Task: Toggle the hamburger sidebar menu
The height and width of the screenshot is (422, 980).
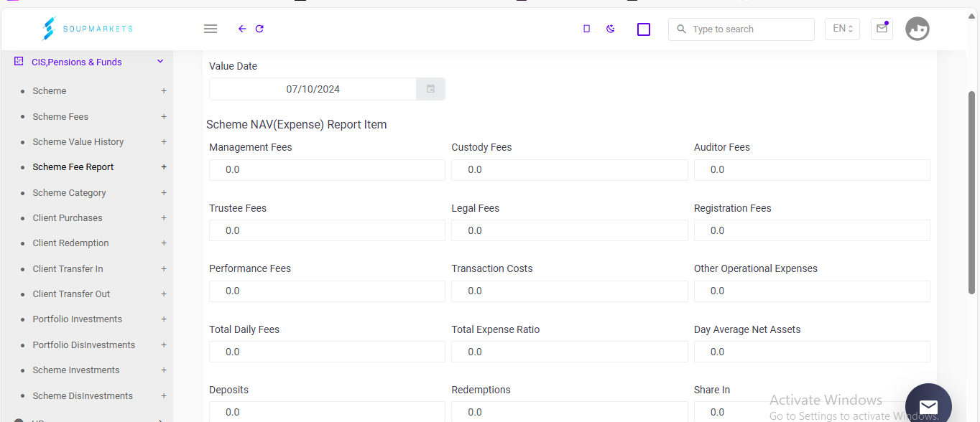Action: click(x=211, y=29)
